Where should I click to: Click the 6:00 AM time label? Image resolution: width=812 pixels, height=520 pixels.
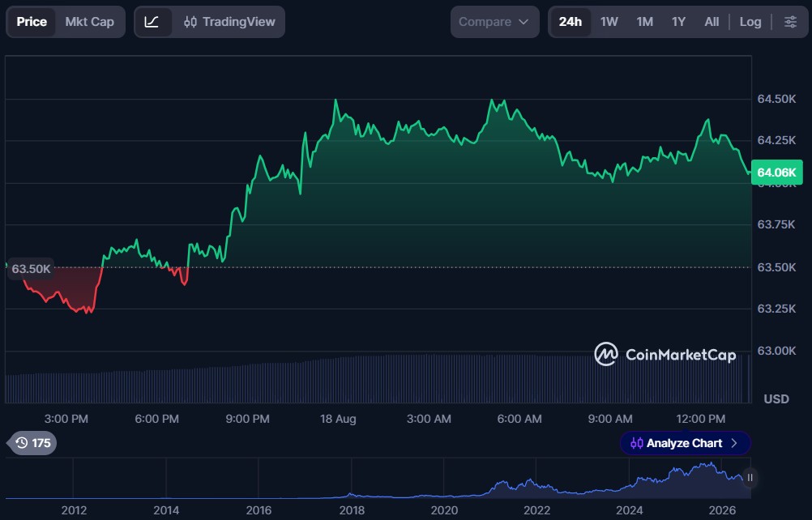(x=519, y=419)
